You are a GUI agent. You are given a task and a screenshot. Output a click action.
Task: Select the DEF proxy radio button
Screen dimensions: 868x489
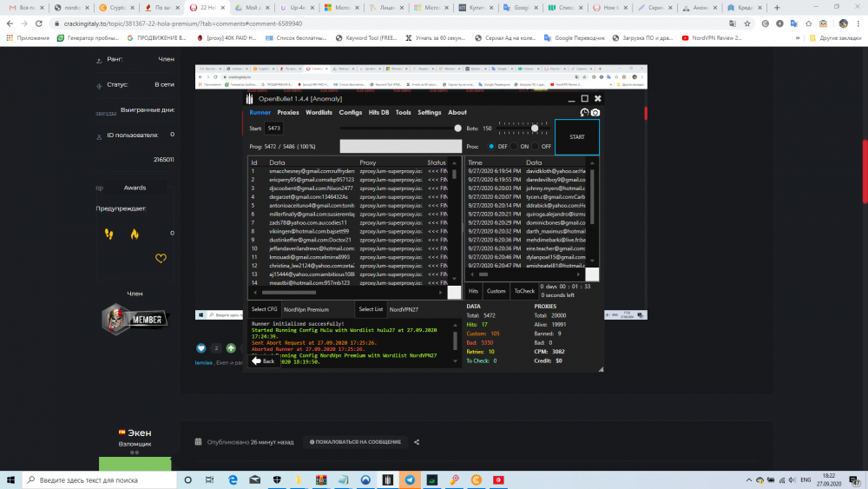pyautogui.click(x=492, y=147)
